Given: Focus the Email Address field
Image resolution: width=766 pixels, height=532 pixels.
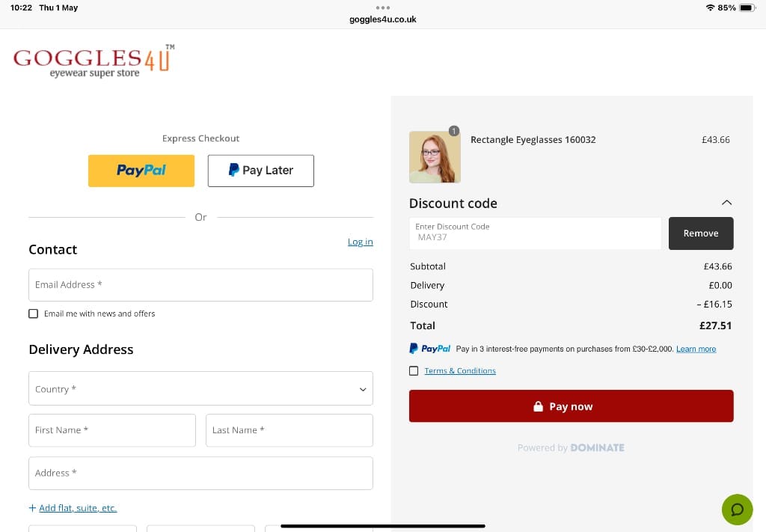Looking at the screenshot, I should click(x=200, y=285).
